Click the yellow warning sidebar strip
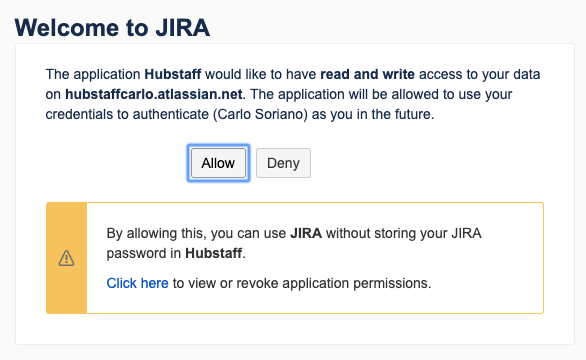This screenshot has height=360, width=586. click(x=67, y=258)
